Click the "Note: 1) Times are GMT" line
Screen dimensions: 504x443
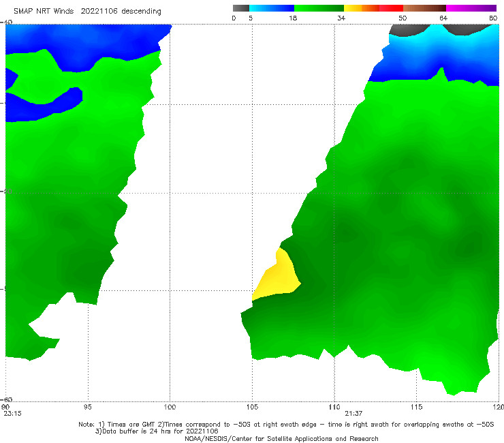tap(286, 425)
